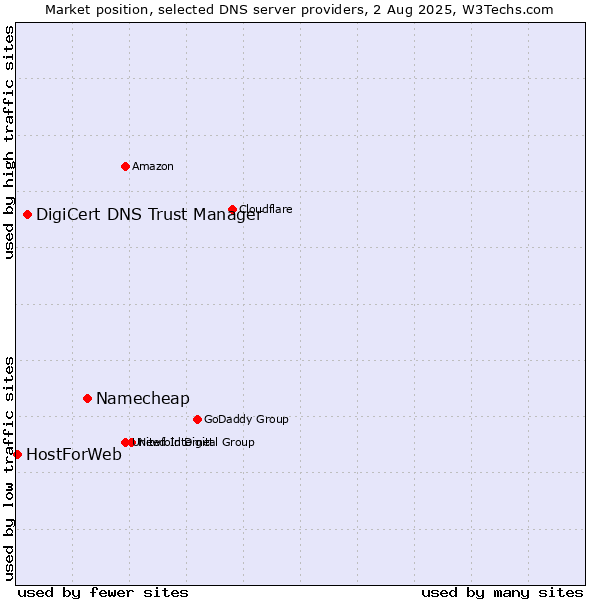Click the 'used by high traffic sites' label

(x=8, y=142)
